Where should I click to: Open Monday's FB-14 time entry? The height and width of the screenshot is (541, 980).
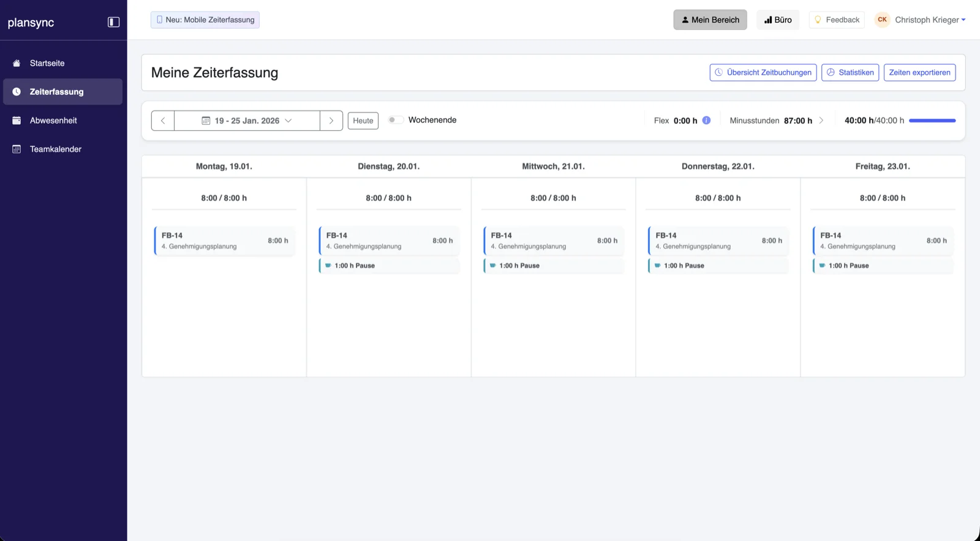coord(224,241)
